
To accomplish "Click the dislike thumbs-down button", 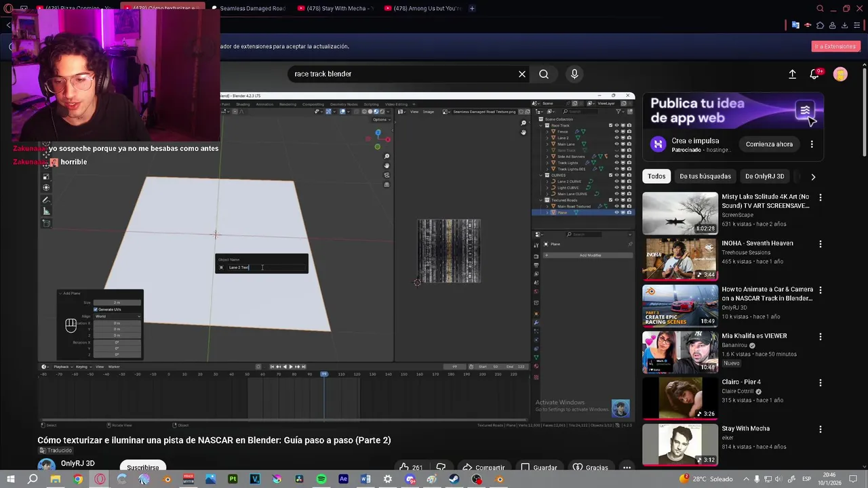I will tap(441, 467).
